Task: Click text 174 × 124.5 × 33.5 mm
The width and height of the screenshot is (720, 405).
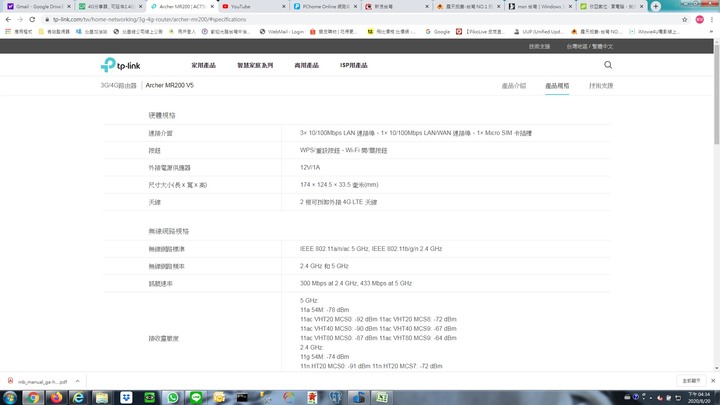Action: 339,185
